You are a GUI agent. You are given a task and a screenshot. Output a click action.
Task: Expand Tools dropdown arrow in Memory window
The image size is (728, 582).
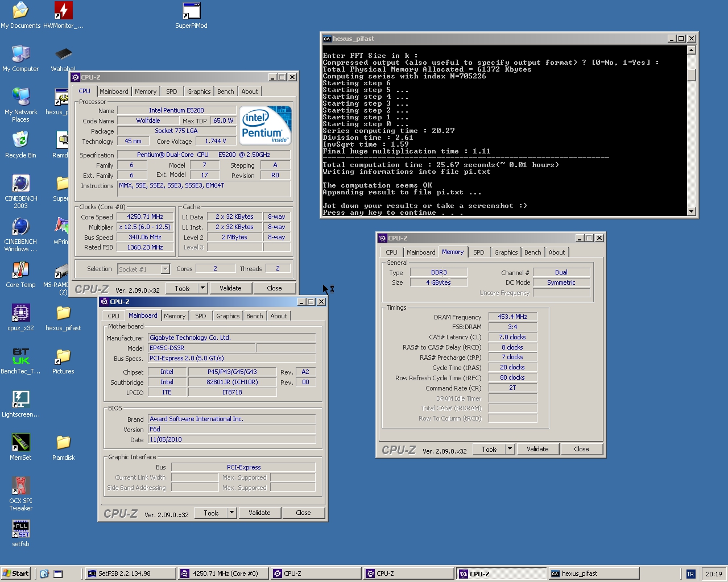pyautogui.click(x=510, y=449)
